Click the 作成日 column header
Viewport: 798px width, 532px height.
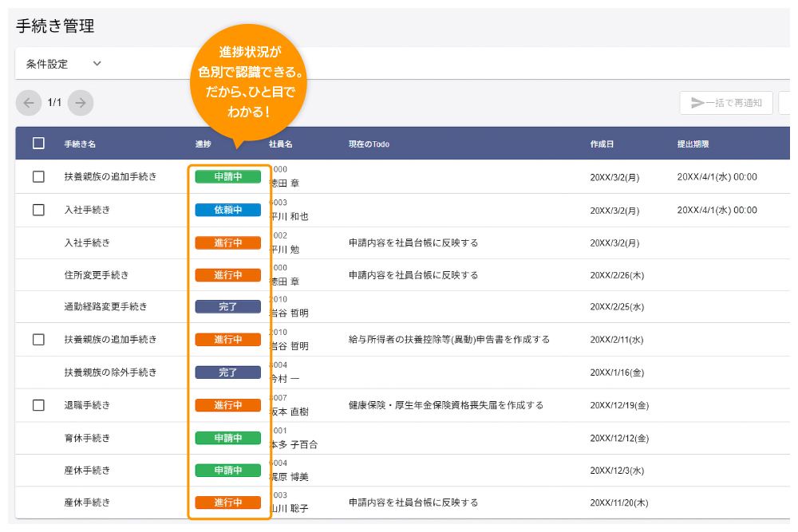tap(602, 144)
